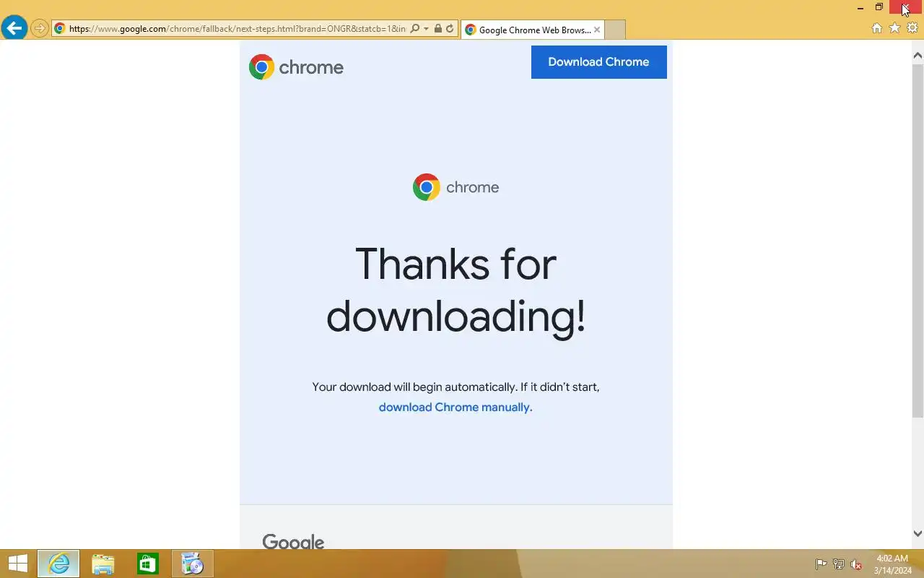Follow the download Chrome manually link
This screenshot has width=924, height=578.
(x=456, y=407)
